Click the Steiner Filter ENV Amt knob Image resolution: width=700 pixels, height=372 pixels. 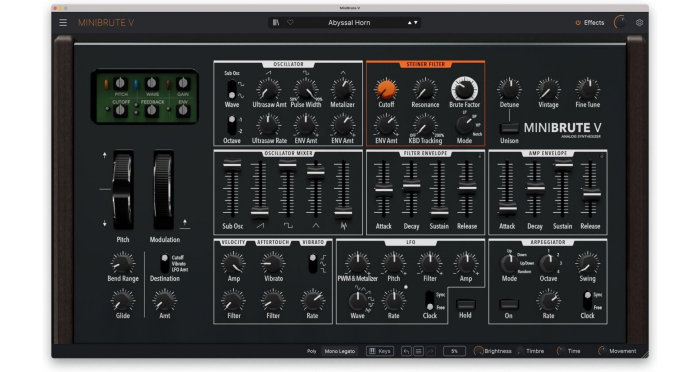point(386,125)
